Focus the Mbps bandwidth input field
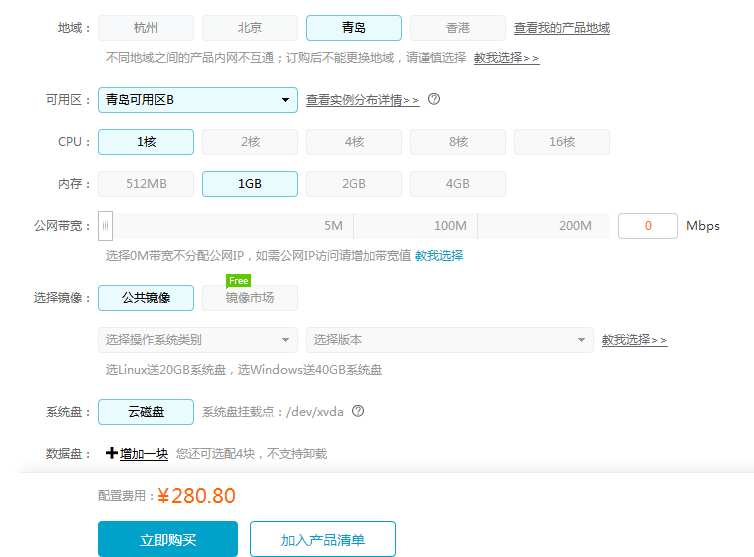This screenshot has height=557, width=754. [x=648, y=226]
